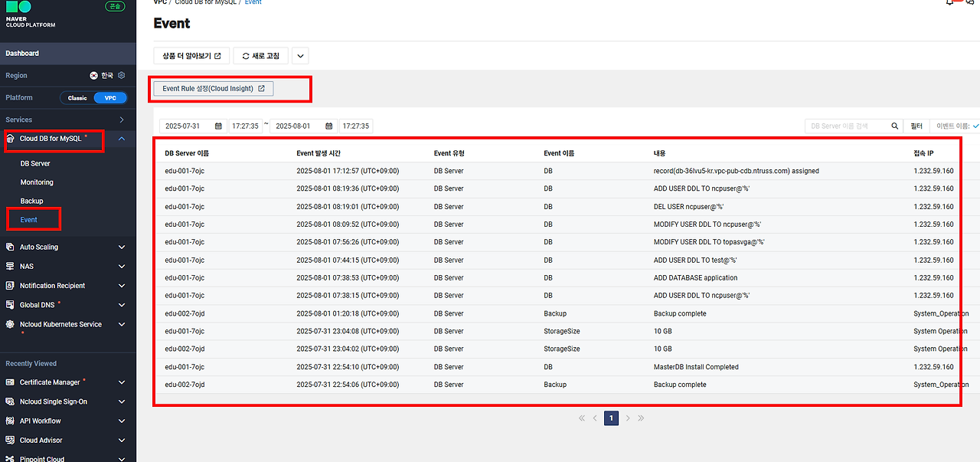Open the start date calendar icon
This screenshot has width=980, height=462.
pos(218,126)
